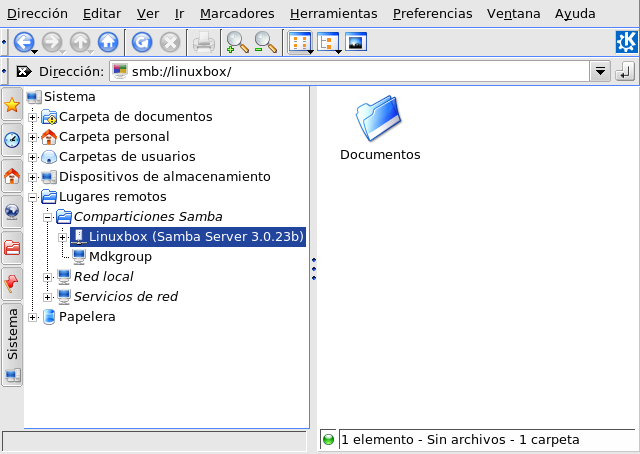Open the Marcadores menu

237,14
